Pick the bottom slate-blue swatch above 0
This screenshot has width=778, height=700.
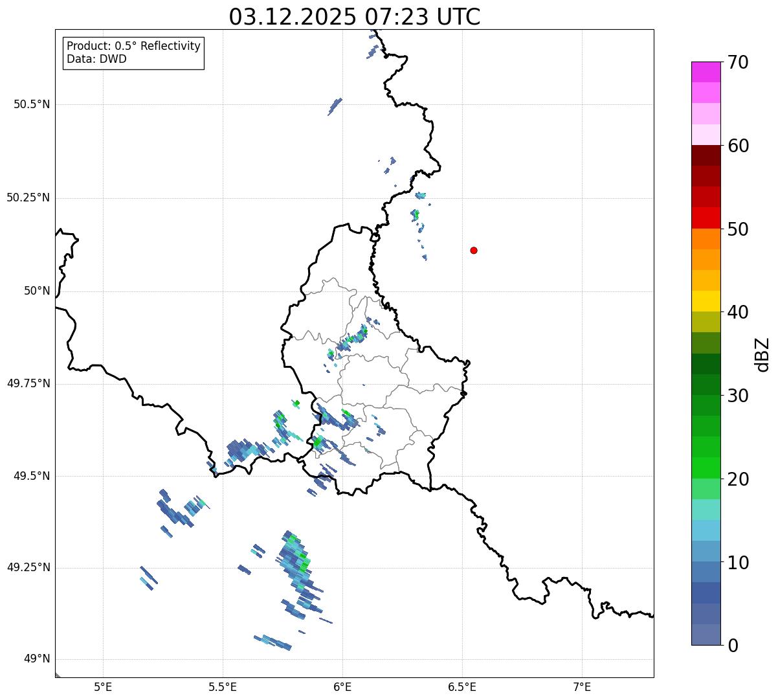706,635
